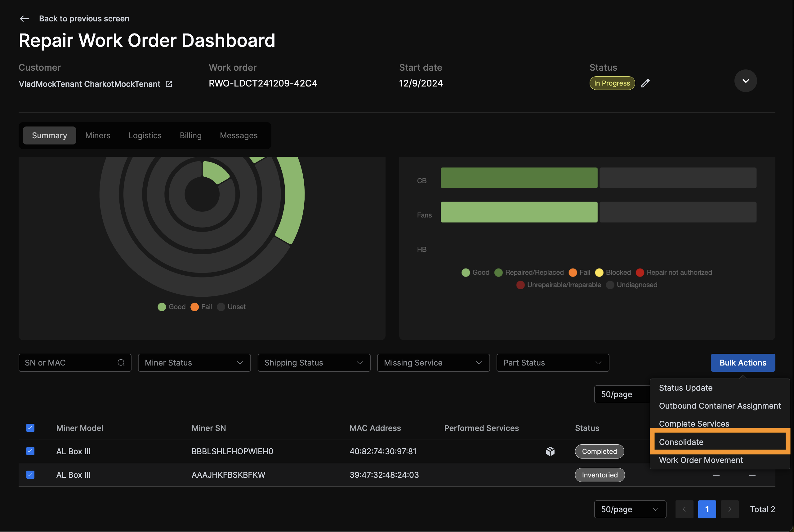The height and width of the screenshot is (532, 794).
Task: Open the Miner Status dropdown
Action: 194,363
